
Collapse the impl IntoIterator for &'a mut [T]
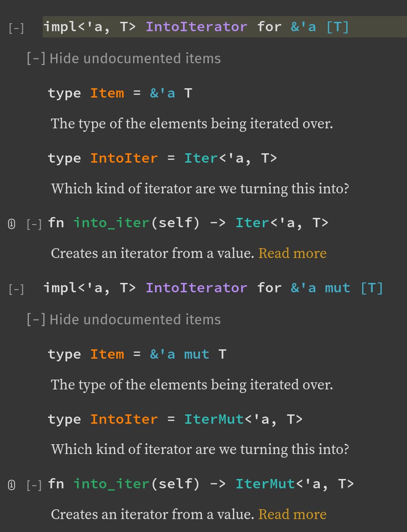point(16,289)
